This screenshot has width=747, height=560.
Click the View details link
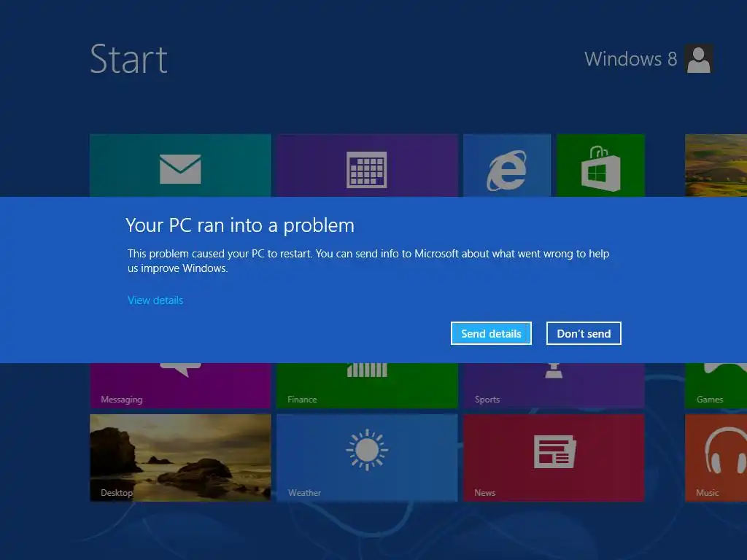(155, 300)
